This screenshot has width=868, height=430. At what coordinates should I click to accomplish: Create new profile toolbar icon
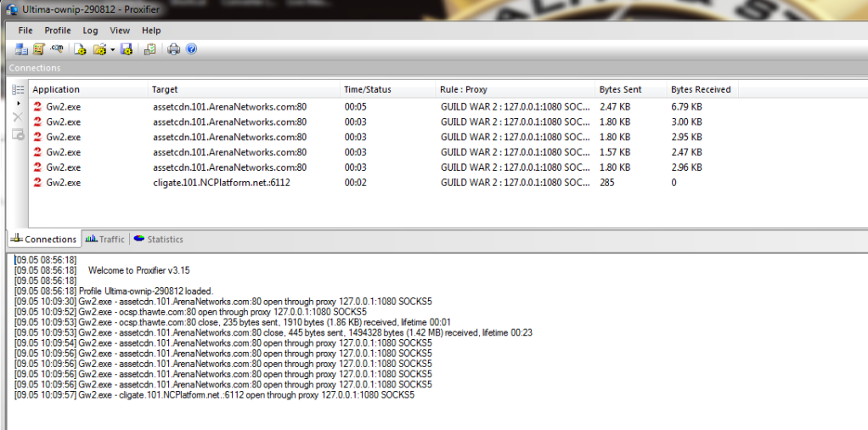pyautogui.click(x=81, y=49)
